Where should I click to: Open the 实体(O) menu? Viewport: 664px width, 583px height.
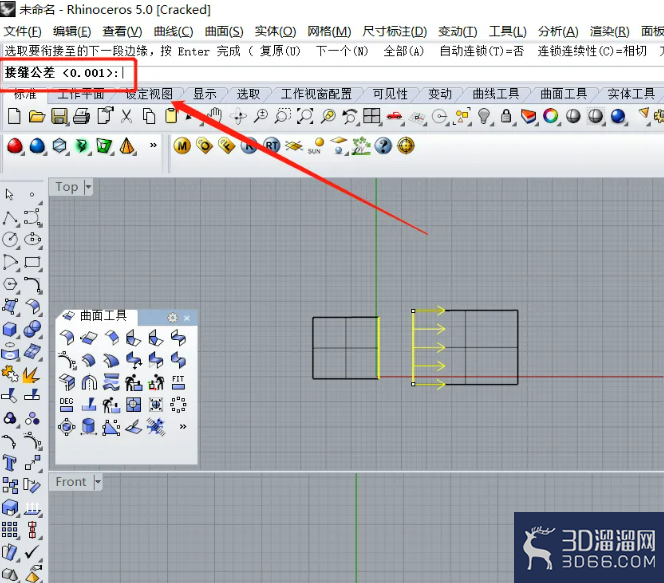coord(275,31)
